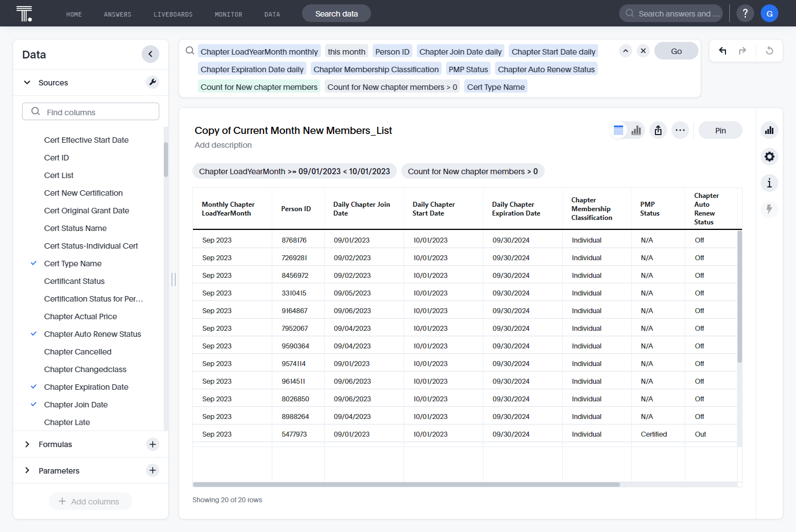Click the table horizontal scrollbar
Screen dimensions: 796x532
[406, 485]
